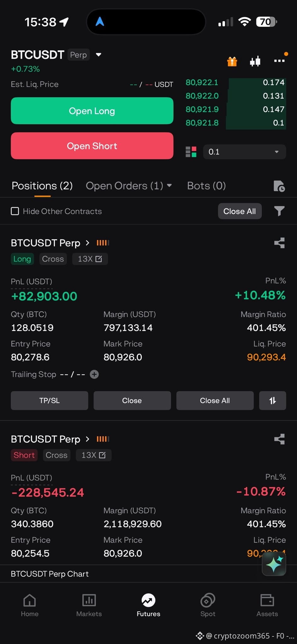Switch to the Bots (0) tab
Viewport: 297px width, 644px height.
click(x=206, y=186)
